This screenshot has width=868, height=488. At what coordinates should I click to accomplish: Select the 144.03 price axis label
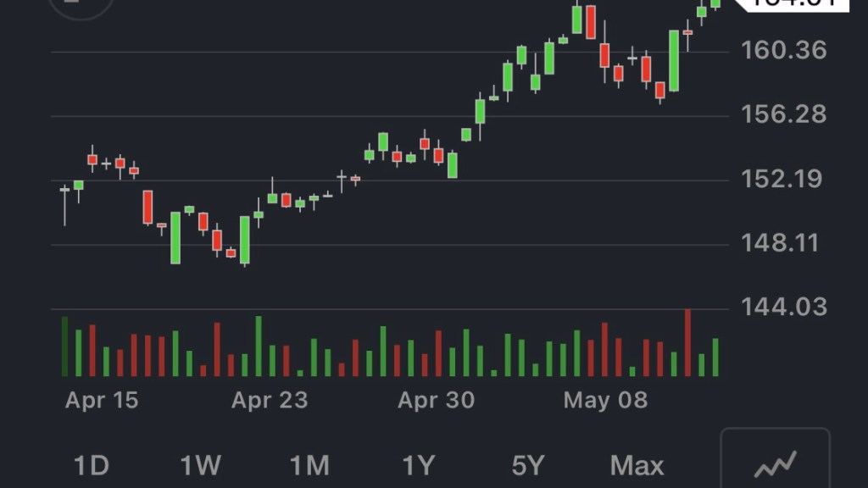(x=784, y=306)
